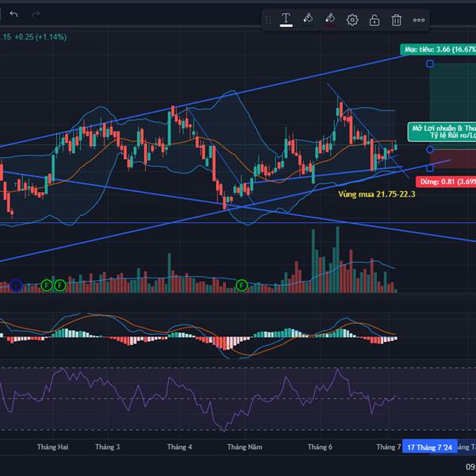Delete the drawing with trash icon

[397, 20]
